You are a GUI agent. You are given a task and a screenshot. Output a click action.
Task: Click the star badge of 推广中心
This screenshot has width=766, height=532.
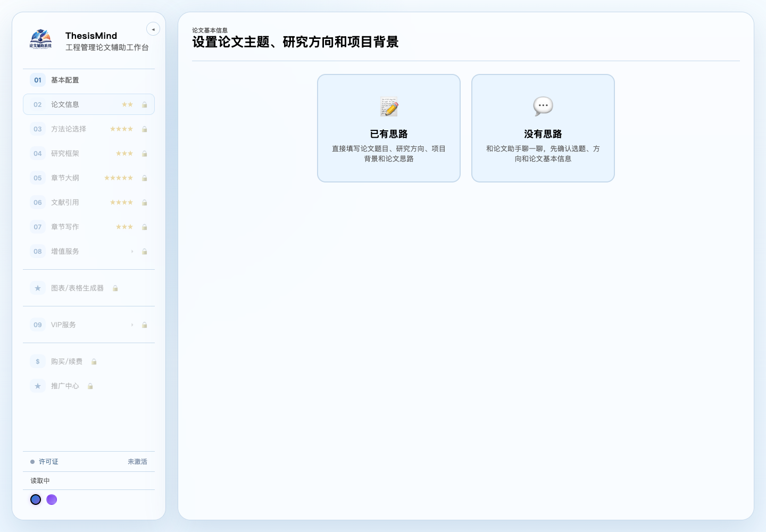(x=38, y=386)
